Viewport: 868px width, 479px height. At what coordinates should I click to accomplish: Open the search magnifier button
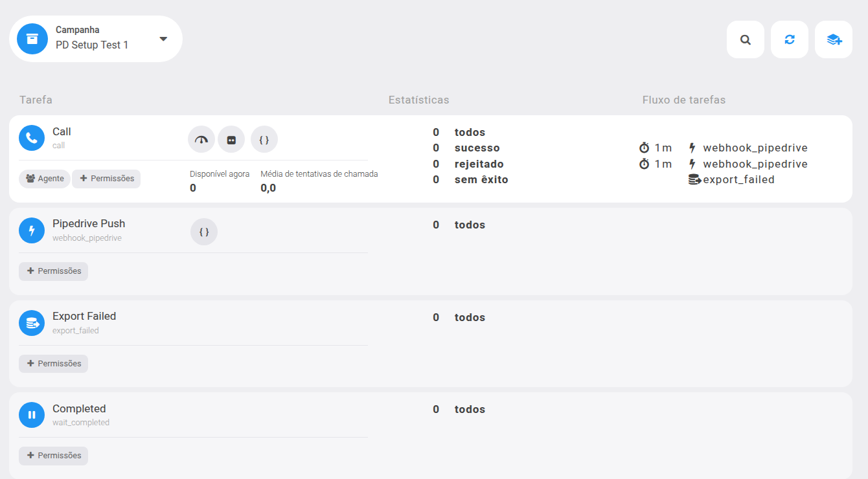(746, 39)
